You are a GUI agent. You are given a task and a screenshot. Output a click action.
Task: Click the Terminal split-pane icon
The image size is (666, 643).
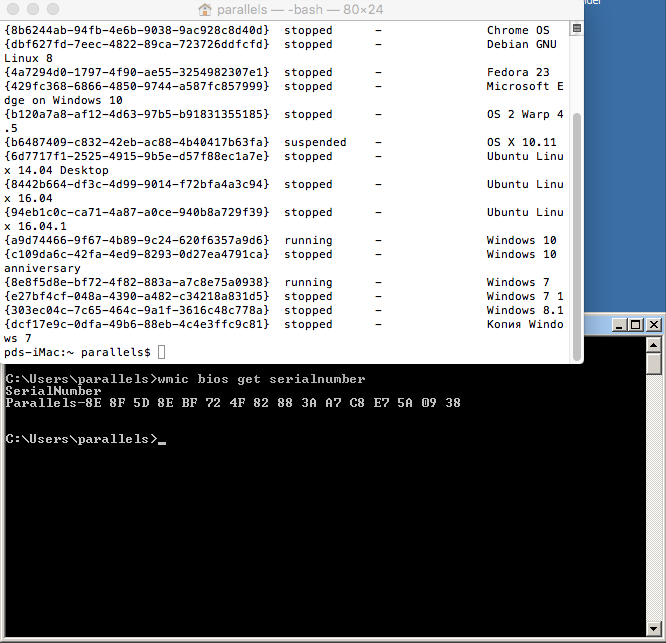click(x=577, y=28)
